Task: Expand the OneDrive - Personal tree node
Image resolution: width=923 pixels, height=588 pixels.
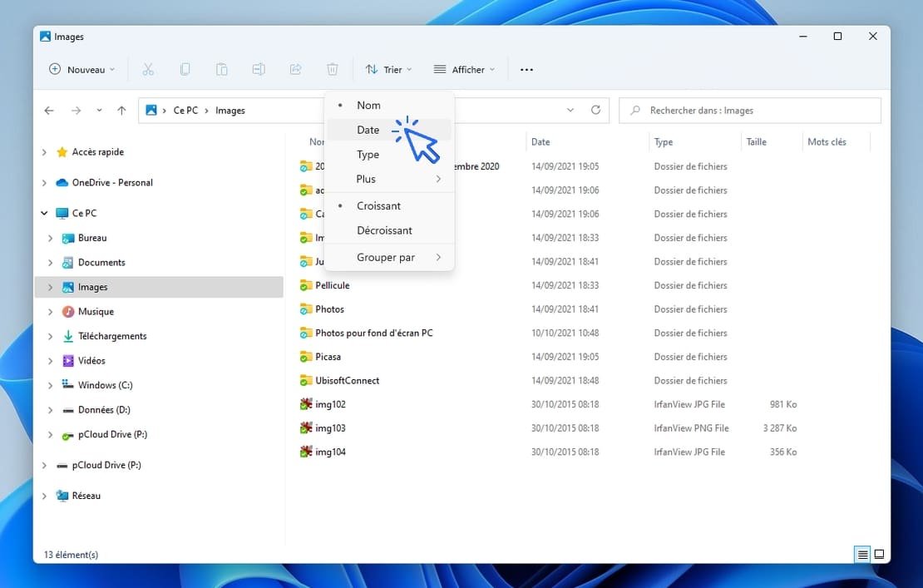Action: (44, 182)
